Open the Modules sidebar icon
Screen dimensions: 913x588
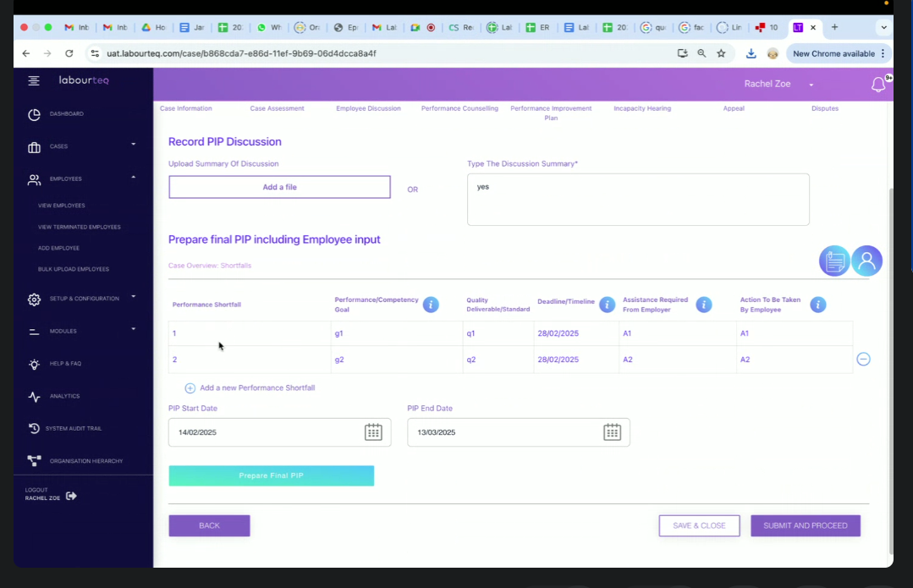35,332
